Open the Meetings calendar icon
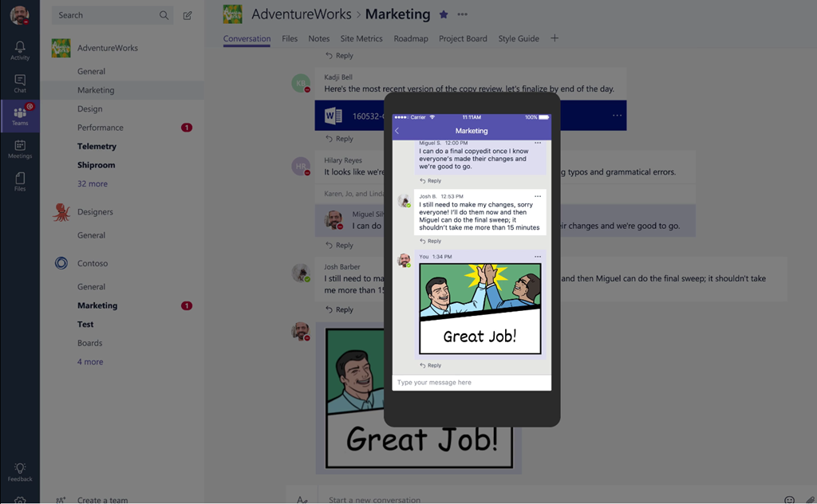This screenshot has width=817, height=504. coord(20,148)
